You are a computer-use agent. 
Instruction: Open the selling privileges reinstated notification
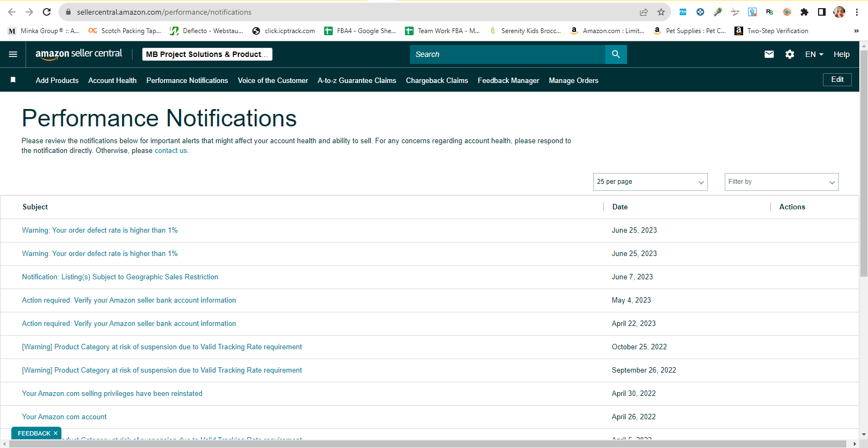tap(112, 394)
